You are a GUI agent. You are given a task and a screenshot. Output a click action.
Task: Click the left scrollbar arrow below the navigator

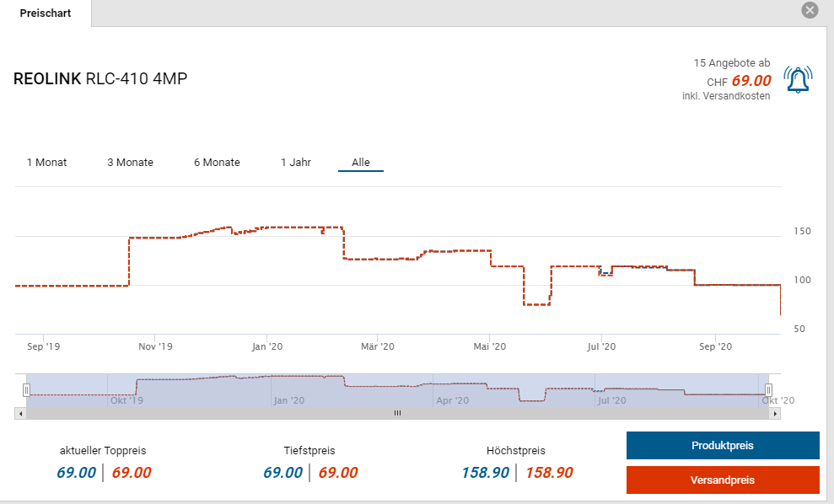tap(19, 413)
